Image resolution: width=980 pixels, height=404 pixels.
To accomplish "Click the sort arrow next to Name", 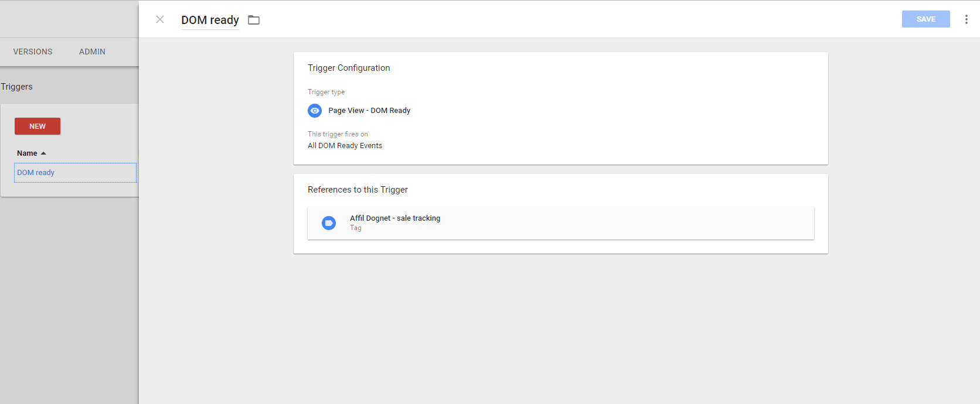I will click(43, 153).
